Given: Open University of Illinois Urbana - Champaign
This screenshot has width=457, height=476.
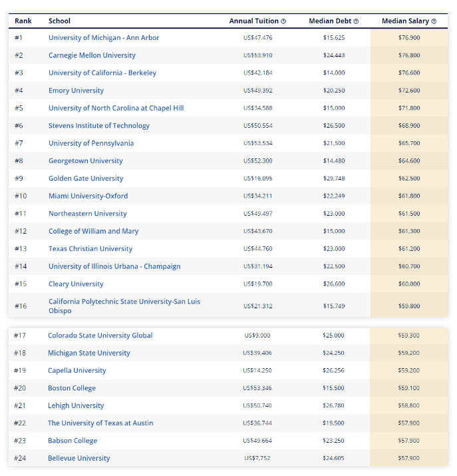Looking at the screenshot, I should (x=114, y=266).
